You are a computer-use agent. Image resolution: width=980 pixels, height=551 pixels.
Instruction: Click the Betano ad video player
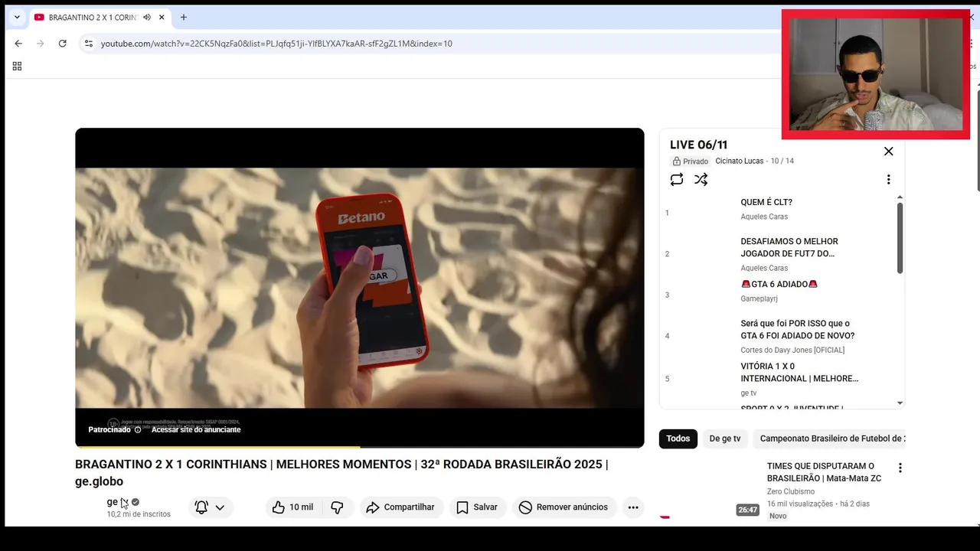coord(360,287)
